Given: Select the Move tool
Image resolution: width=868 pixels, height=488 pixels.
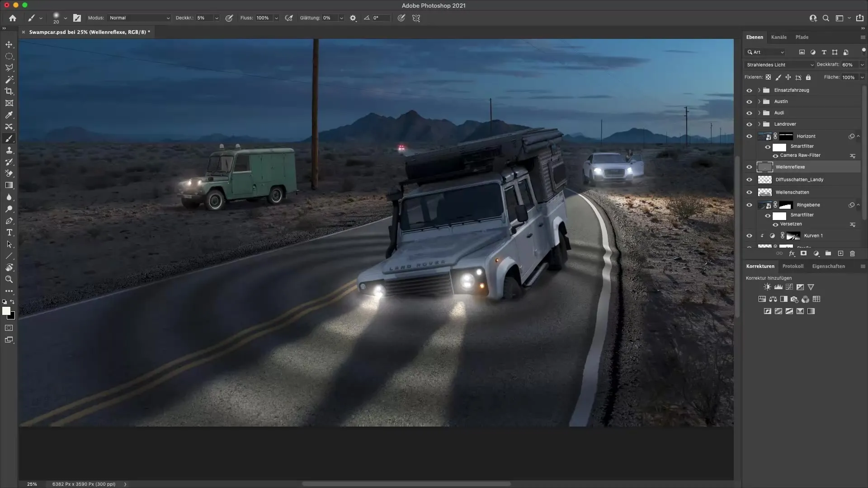Looking at the screenshot, I should click(x=9, y=44).
